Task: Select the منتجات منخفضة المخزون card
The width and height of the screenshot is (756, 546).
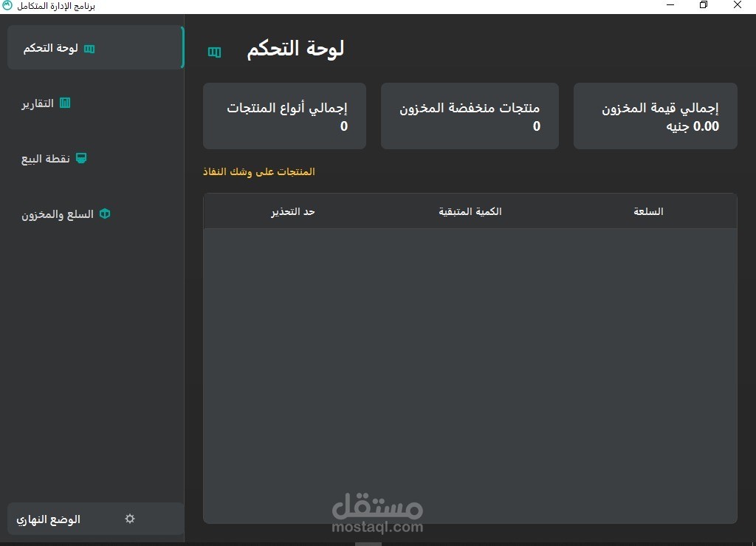Action: pyautogui.click(x=470, y=116)
